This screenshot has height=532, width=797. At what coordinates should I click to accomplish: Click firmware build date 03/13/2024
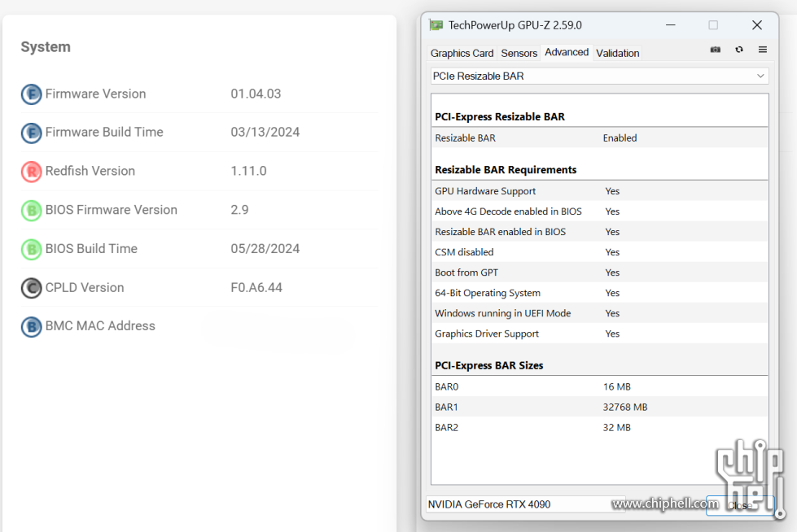tap(265, 132)
